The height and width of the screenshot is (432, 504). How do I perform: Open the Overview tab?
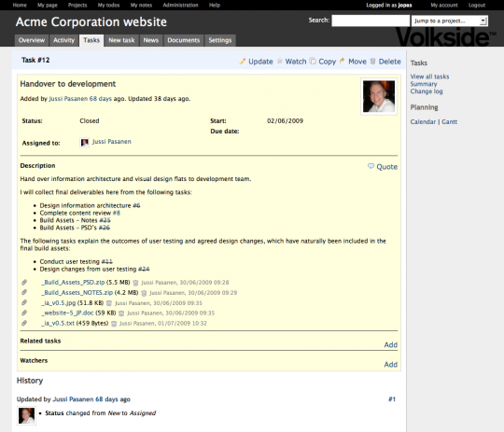coord(32,40)
